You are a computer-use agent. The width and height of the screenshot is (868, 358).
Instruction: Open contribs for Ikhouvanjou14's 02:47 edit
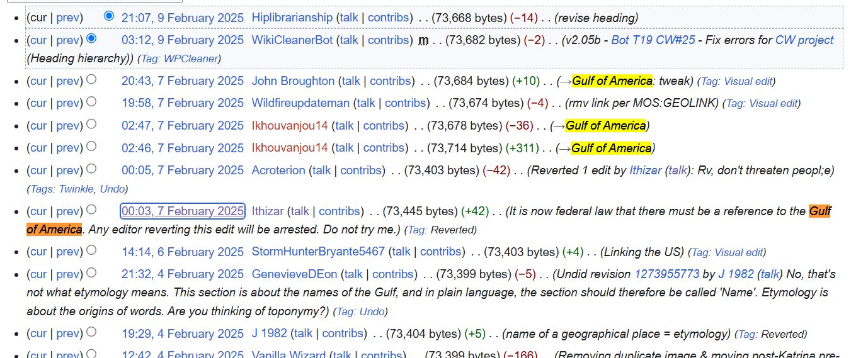(x=384, y=126)
